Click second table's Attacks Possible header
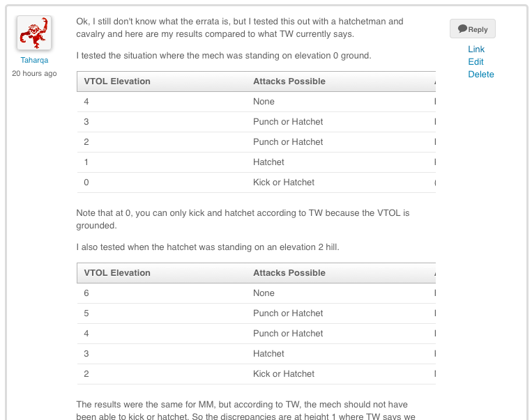532x420 pixels. pyautogui.click(x=289, y=273)
